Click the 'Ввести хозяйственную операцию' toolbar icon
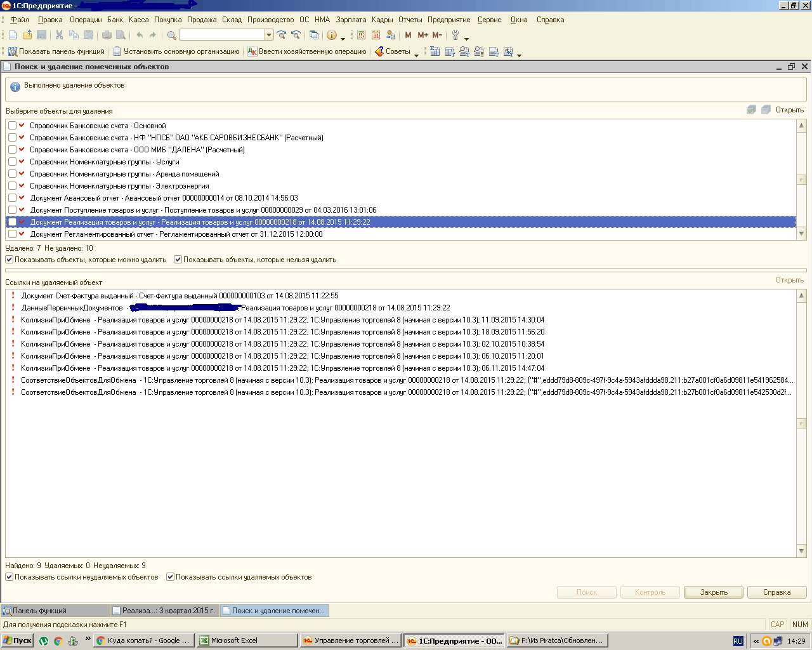 [252, 51]
